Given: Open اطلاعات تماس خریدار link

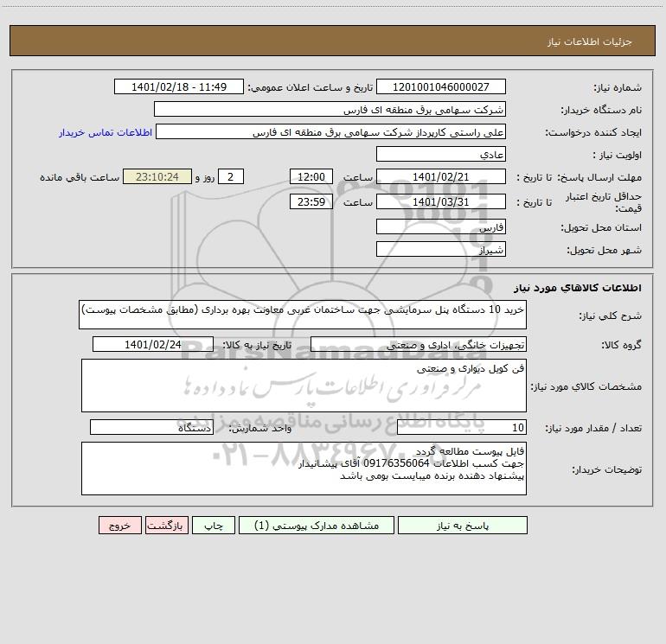Looking at the screenshot, I should click(x=106, y=132).
